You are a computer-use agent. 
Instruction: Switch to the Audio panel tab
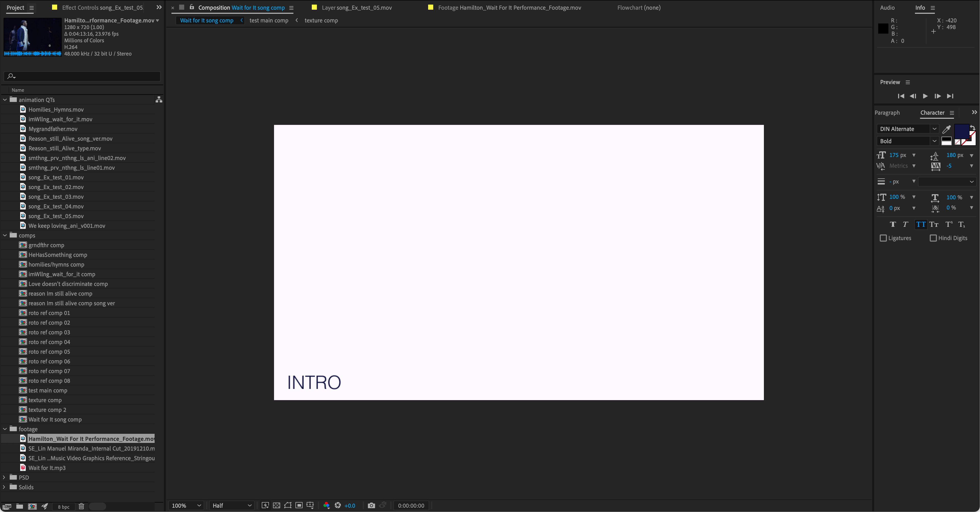pyautogui.click(x=887, y=8)
